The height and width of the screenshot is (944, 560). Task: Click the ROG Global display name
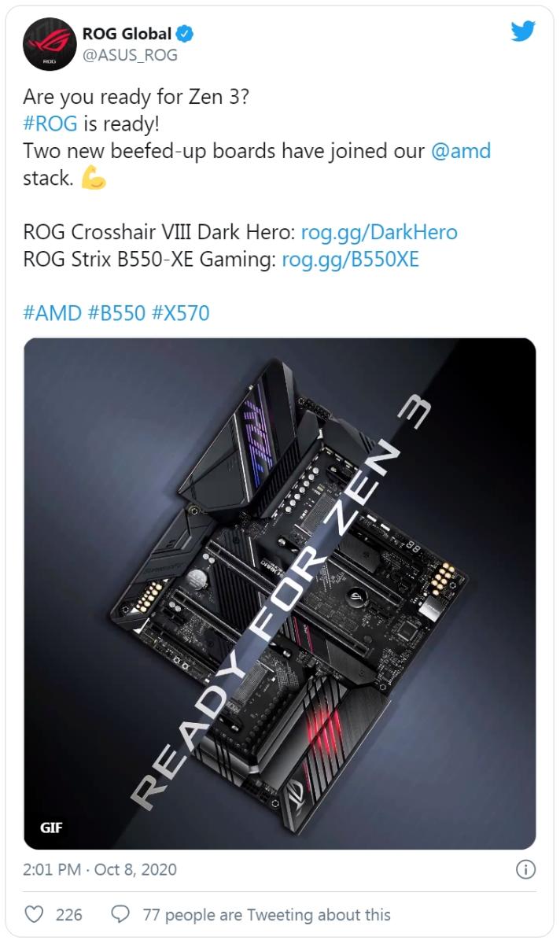click(127, 34)
